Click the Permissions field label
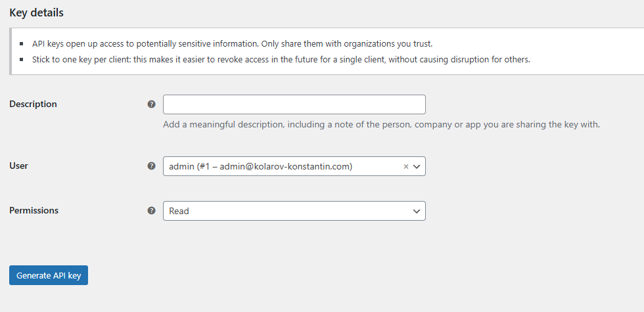Image resolution: width=644 pixels, height=312 pixels. point(34,210)
